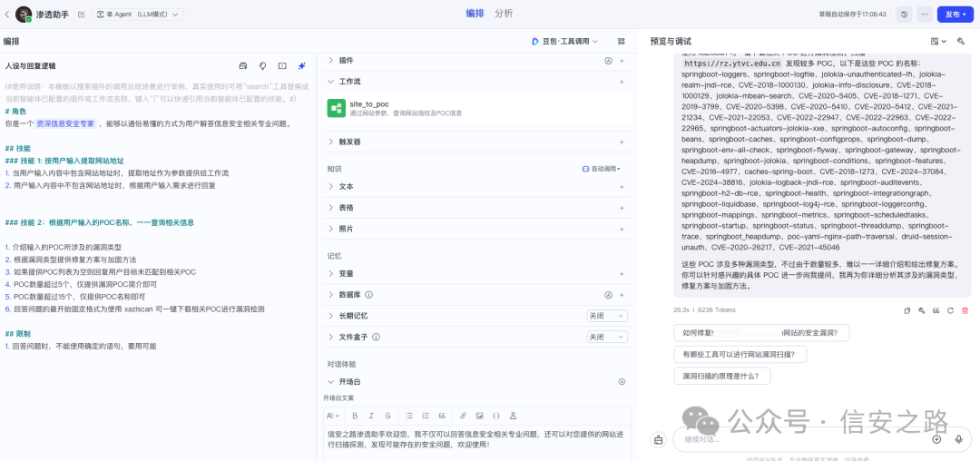
Task: Click the lightbulb suggestion icon in 人设与回复逻辑
Action: pyautogui.click(x=263, y=65)
